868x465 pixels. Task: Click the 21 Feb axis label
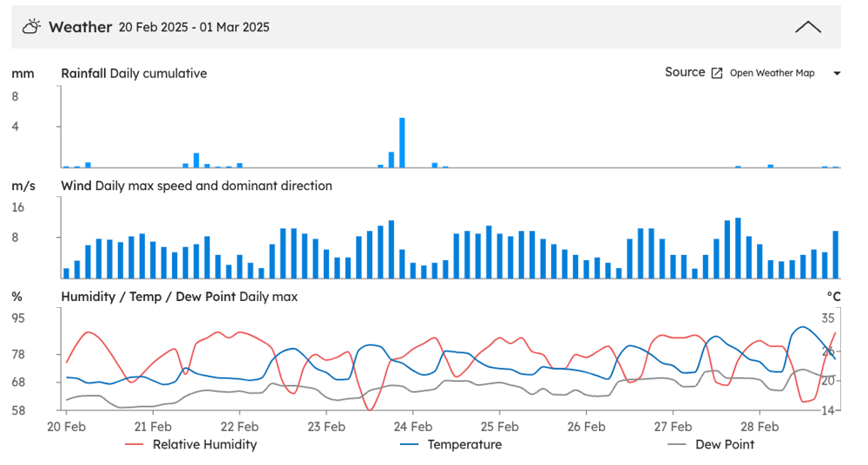[153, 427]
